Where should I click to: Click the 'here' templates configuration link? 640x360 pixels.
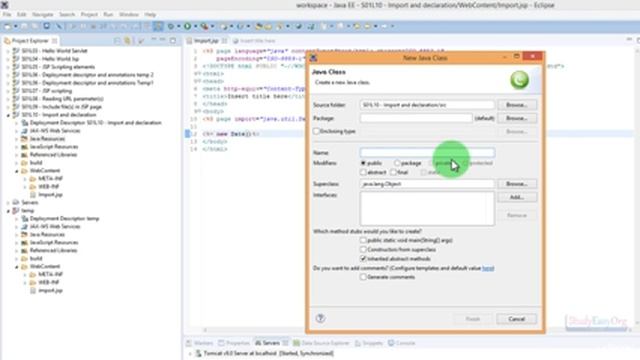[x=488, y=268]
